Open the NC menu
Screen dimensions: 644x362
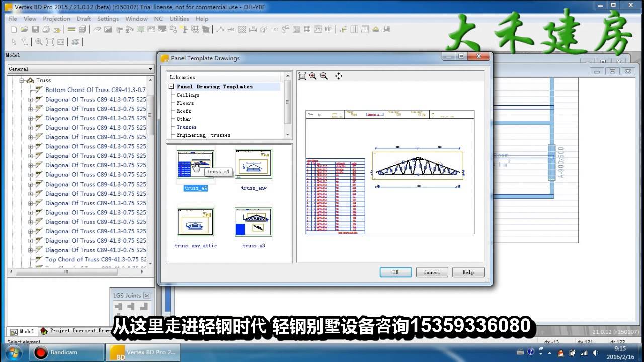(x=158, y=19)
